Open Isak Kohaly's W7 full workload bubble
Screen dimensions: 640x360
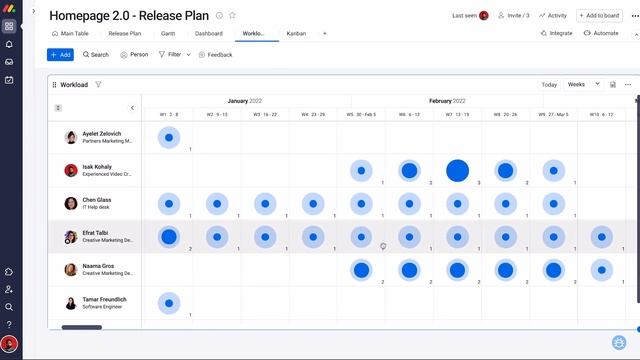click(x=458, y=171)
